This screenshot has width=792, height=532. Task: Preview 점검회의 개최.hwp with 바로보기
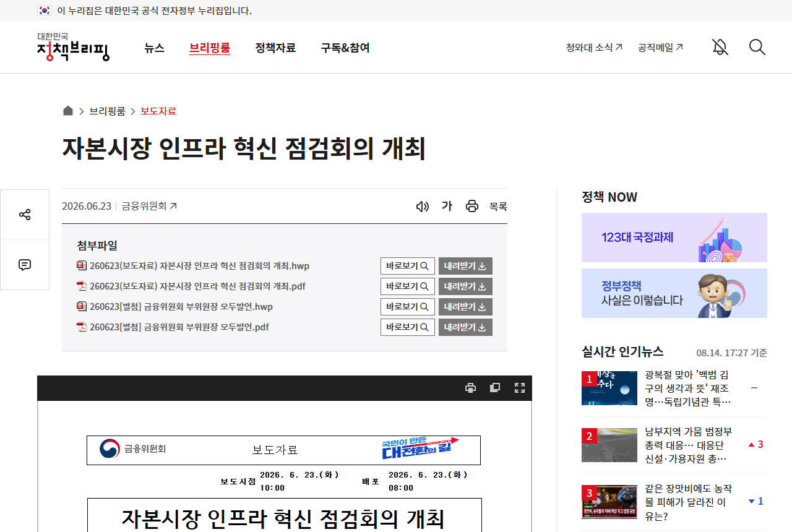click(x=408, y=266)
